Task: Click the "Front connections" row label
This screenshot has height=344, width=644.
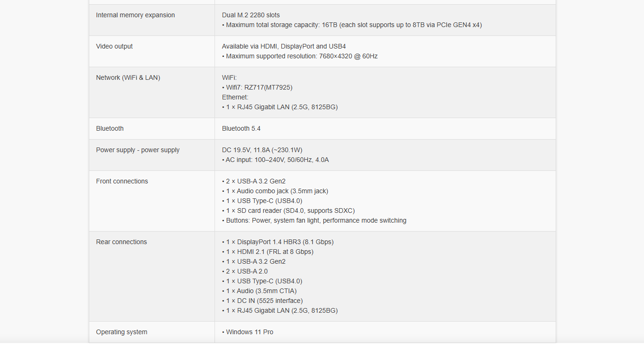Action: click(122, 181)
